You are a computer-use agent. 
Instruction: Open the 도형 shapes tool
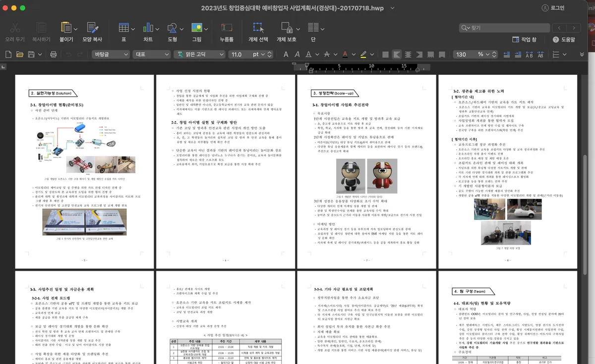click(172, 28)
